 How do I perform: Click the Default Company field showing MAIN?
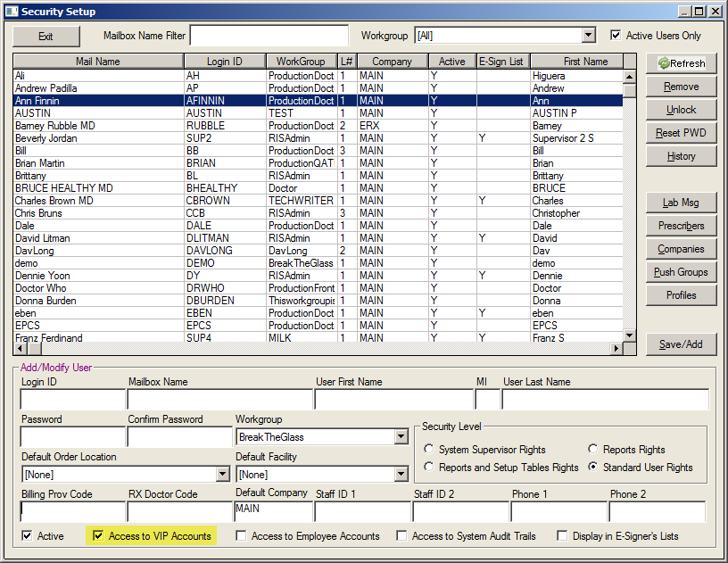274,510
